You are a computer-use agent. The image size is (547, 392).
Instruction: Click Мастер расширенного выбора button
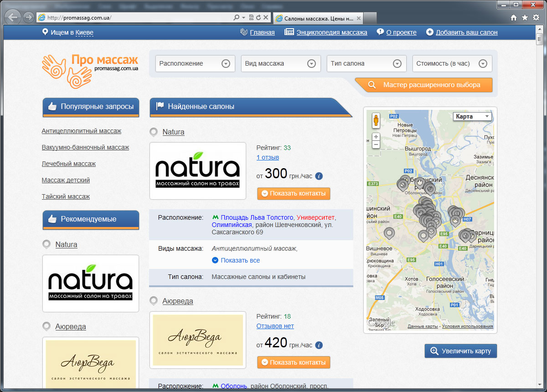(x=423, y=85)
